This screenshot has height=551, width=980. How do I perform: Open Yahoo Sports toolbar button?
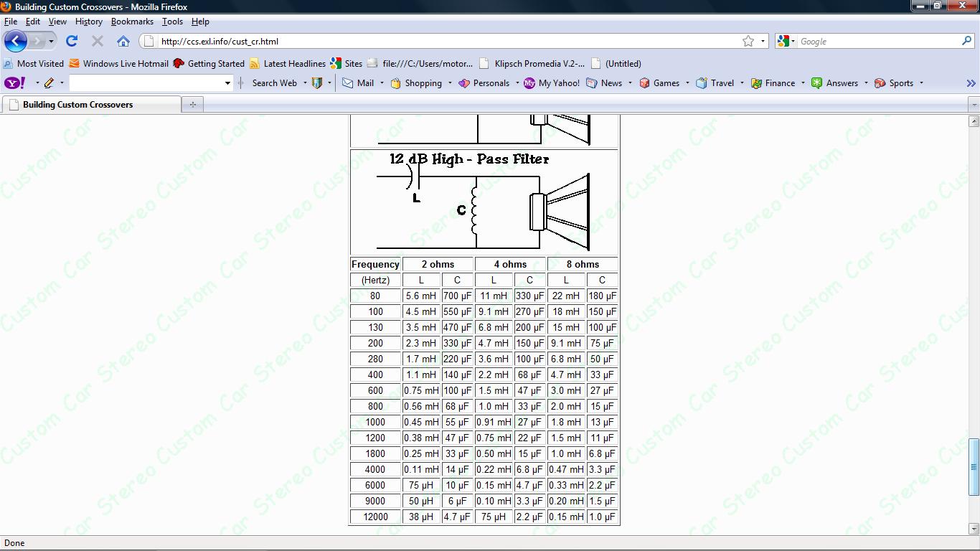894,83
